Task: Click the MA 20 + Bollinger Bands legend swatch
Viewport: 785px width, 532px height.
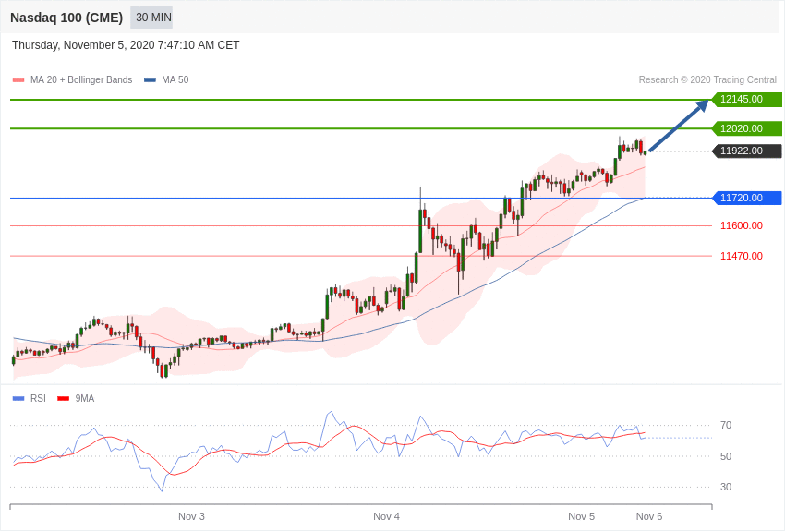Action: click(18, 80)
